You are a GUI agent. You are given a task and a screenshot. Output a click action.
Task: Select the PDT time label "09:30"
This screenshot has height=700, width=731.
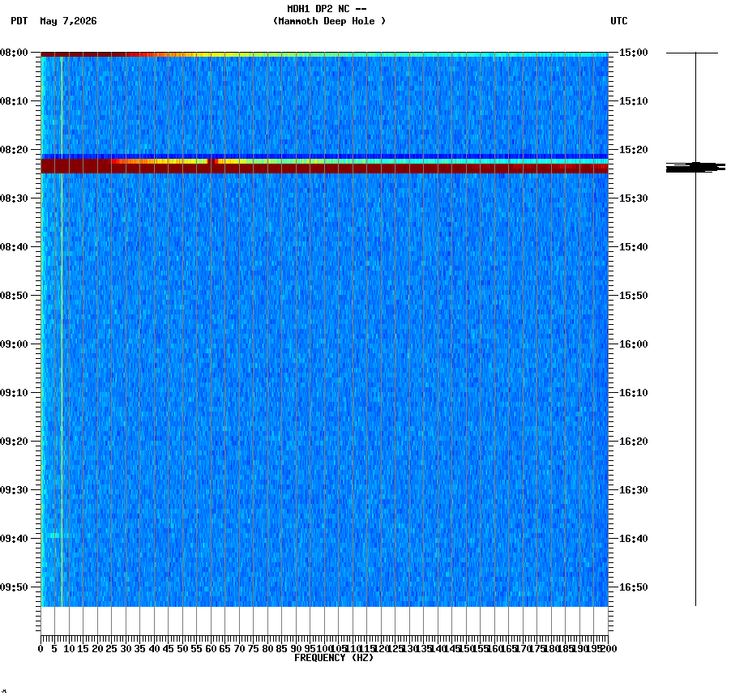[x=14, y=490]
